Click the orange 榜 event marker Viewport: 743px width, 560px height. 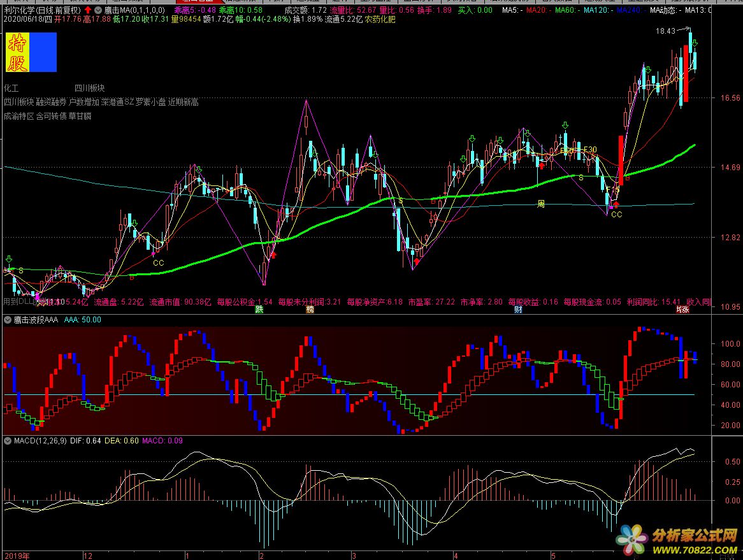click(x=310, y=310)
